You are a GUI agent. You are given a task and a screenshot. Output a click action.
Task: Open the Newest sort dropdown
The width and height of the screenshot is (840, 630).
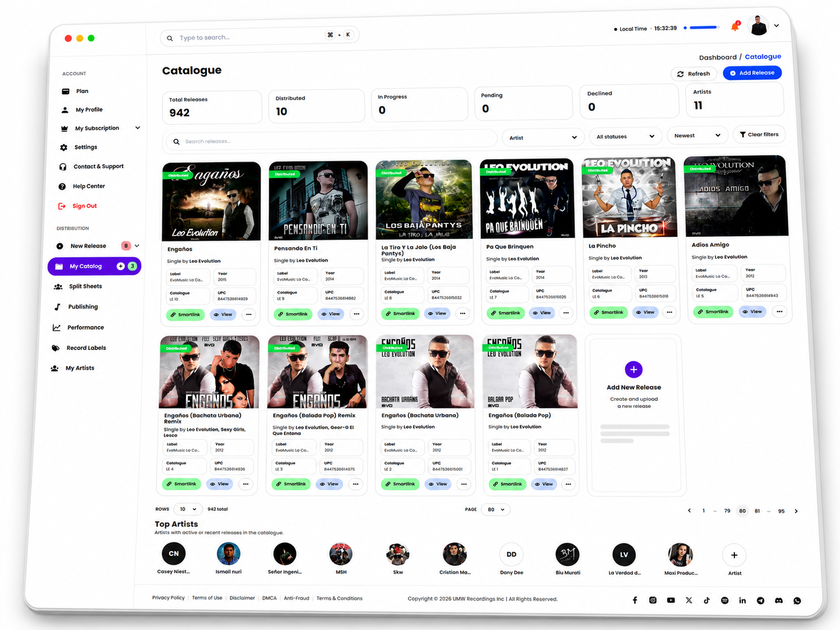pyautogui.click(x=697, y=135)
